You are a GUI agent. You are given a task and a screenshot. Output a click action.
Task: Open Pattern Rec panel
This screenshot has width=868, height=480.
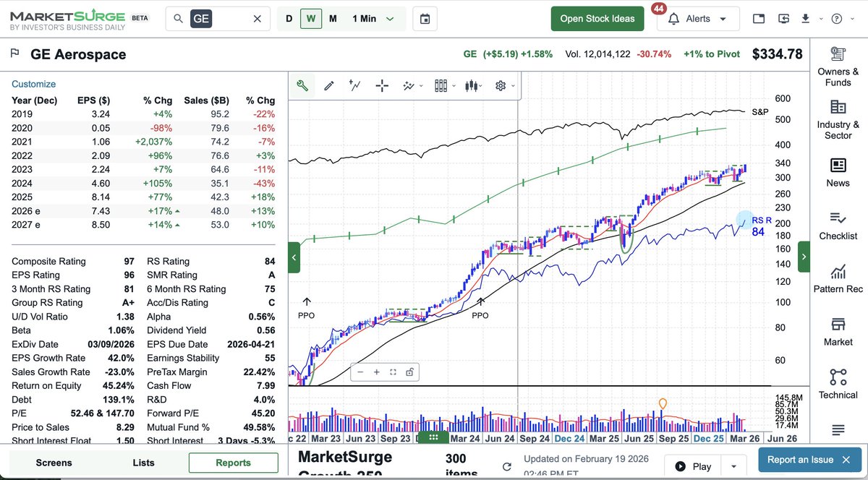[838, 279]
